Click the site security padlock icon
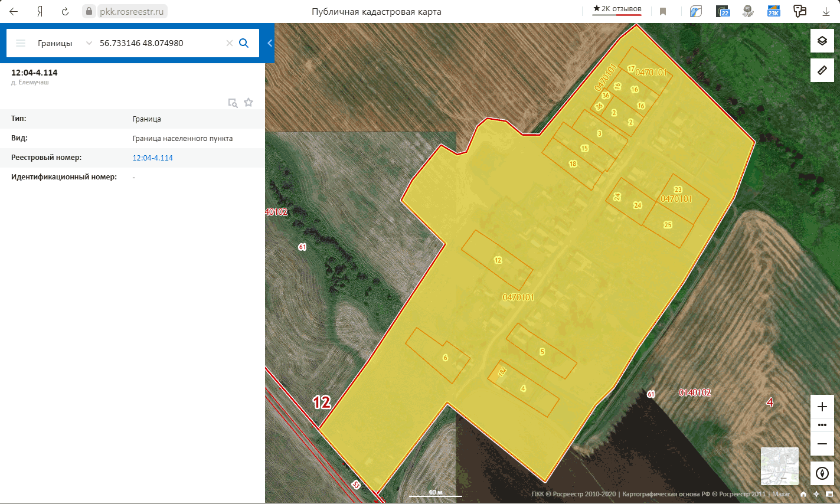840x504 pixels. [89, 11]
